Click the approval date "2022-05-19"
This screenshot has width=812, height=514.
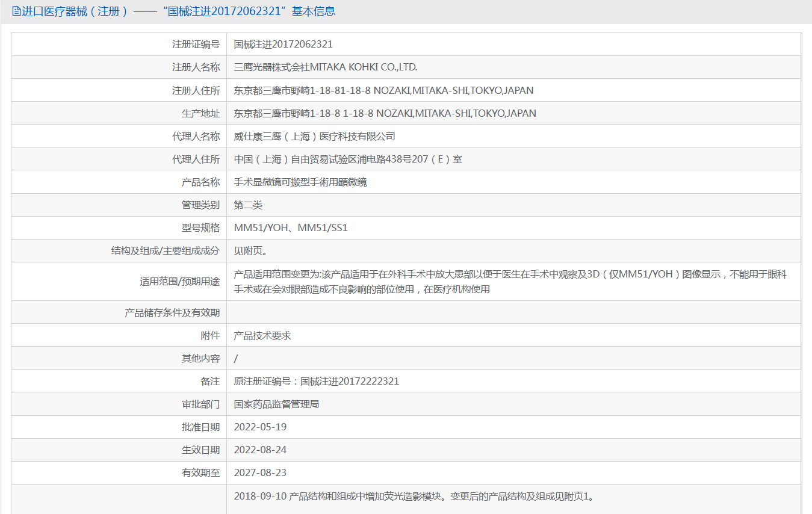click(x=261, y=427)
